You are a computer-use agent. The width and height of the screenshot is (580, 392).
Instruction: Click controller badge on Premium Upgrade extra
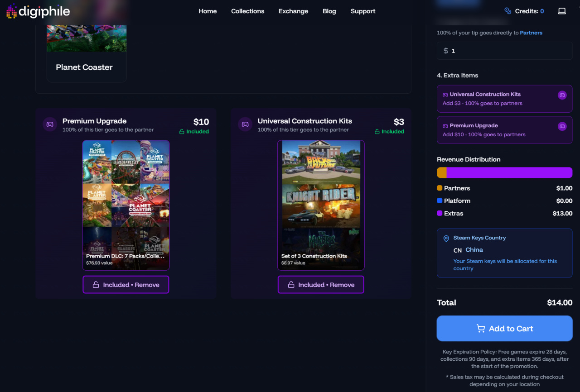tap(562, 126)
